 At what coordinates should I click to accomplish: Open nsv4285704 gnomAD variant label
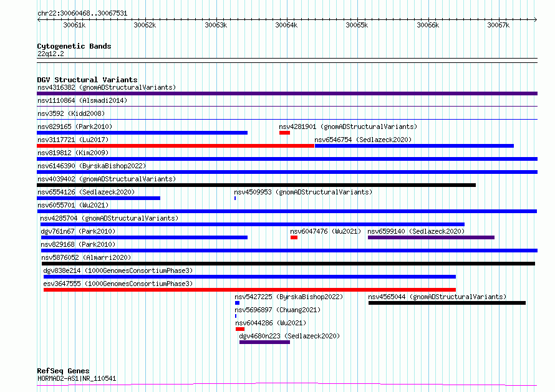[x=109, y=218]
